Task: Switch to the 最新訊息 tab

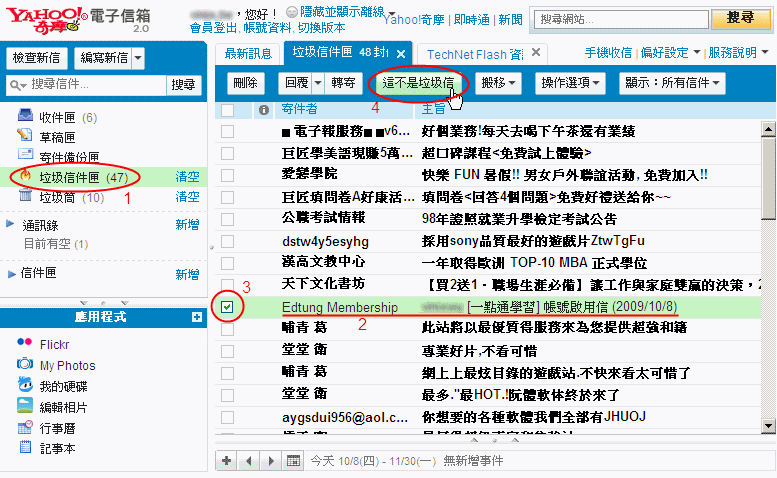Action: click(248, 53)
